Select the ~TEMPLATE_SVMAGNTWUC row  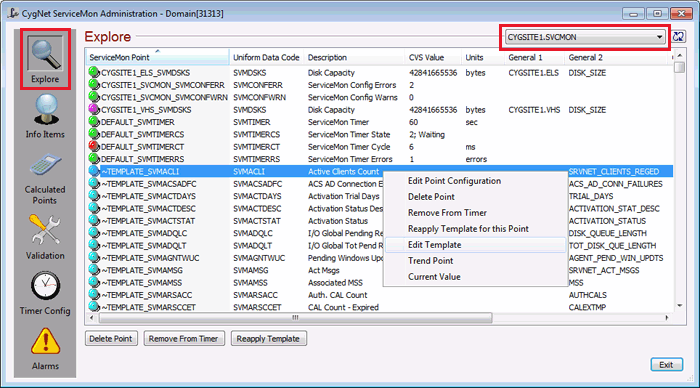[379, 258]
